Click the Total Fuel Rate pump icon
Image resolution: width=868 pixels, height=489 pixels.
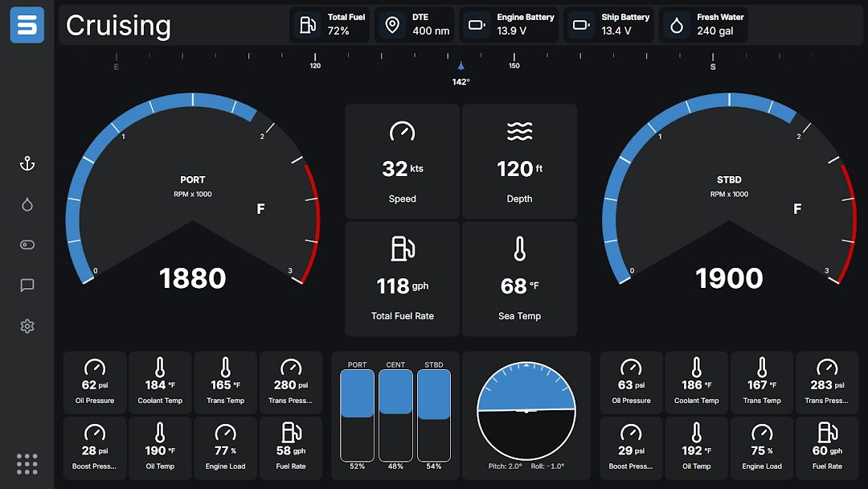tap(403, 248)
